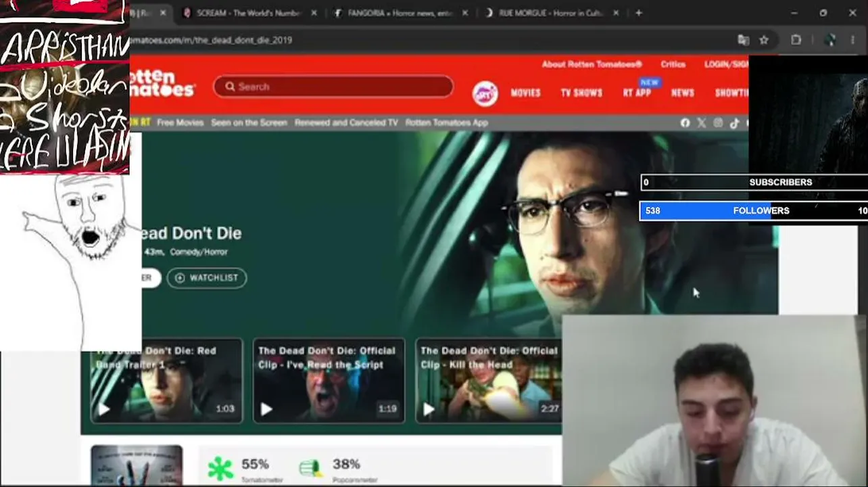Click the FOLLOWERS progress bar
The image size is (868, 487).
(x=754, y=210)
